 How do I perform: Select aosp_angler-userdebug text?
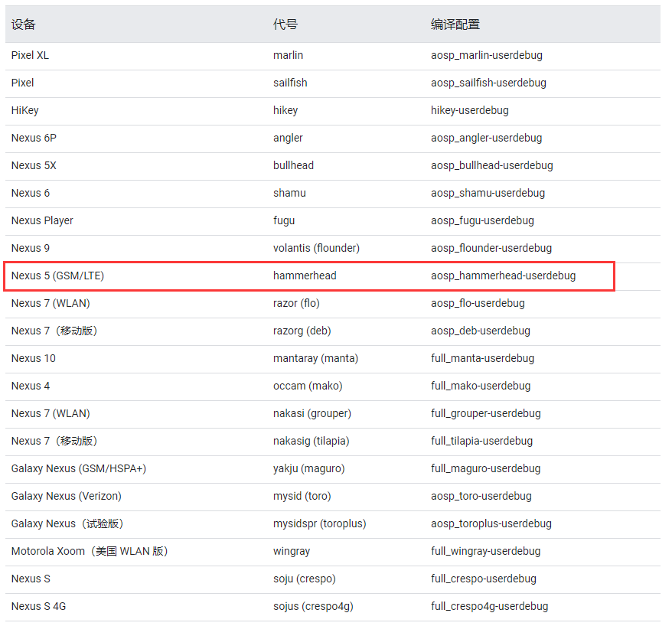[x=487, y=138]
